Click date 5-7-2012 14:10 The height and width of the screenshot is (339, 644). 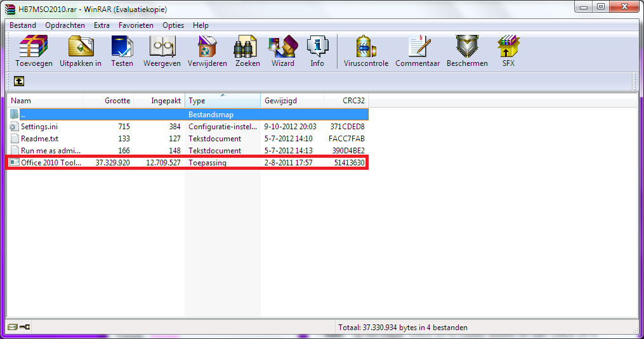tap(288, 138)
